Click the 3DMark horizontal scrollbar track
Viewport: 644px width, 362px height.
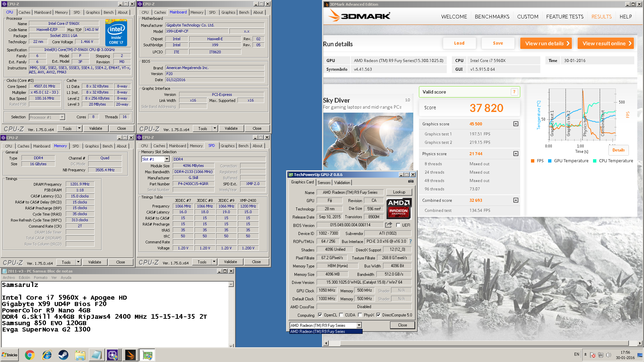coord(483,343)
